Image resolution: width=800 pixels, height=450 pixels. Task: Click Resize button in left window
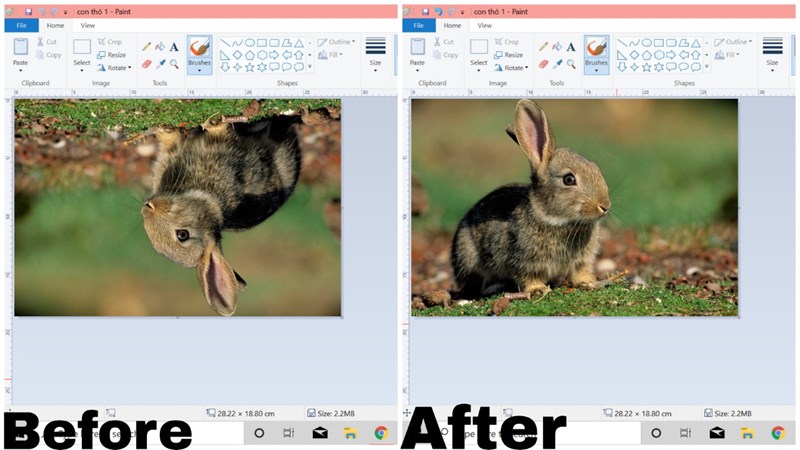[112, 55]
